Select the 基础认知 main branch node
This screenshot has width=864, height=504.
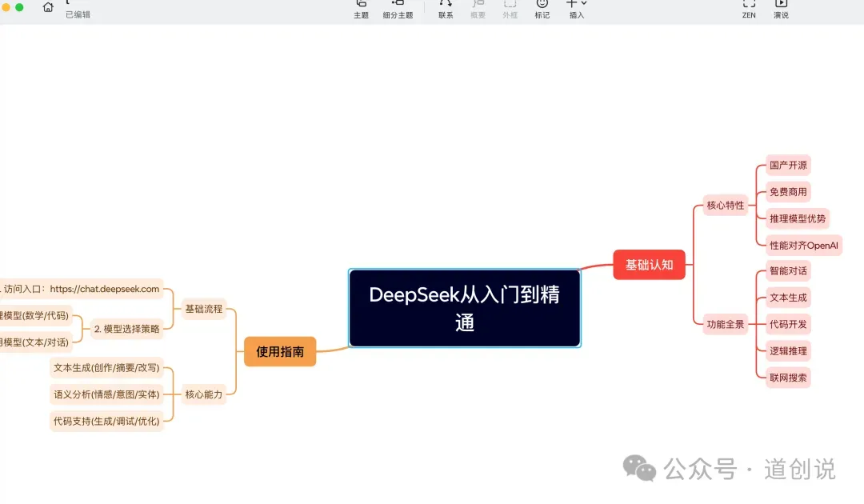[649, 265]
